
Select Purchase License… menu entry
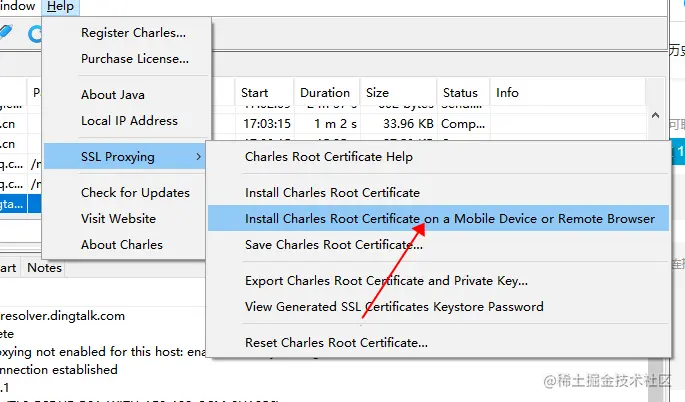coord(135,59)
